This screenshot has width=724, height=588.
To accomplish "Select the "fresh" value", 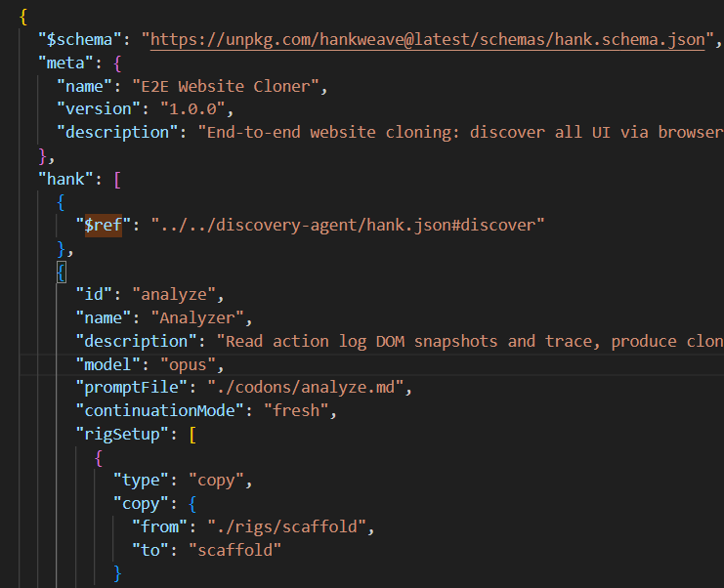I will pos(296,411).
